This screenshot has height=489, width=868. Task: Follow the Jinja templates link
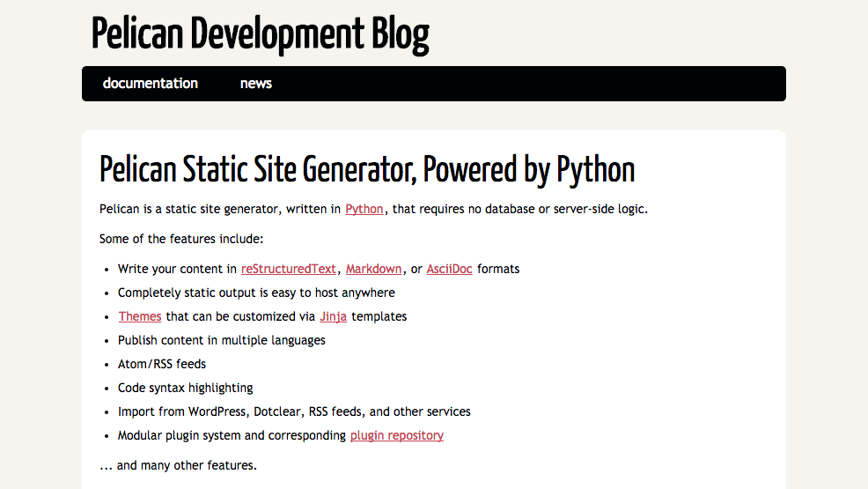coord(333,316)
